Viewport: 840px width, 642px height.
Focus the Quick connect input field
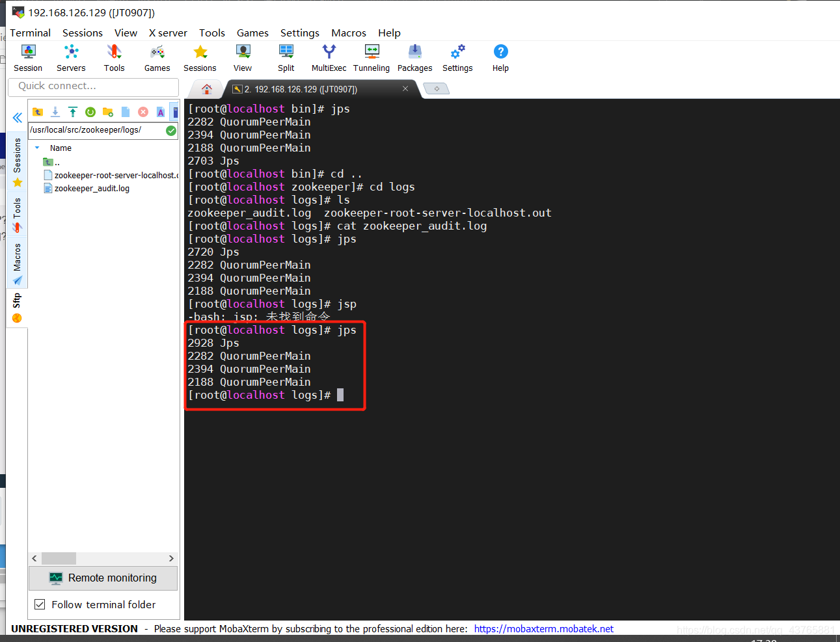[93, 86]
